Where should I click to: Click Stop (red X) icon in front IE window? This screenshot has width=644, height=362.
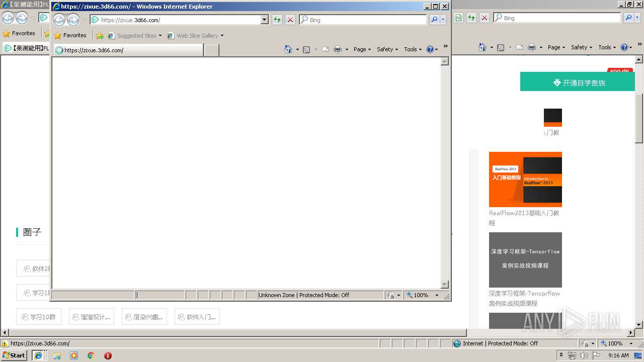click(290, 20)
